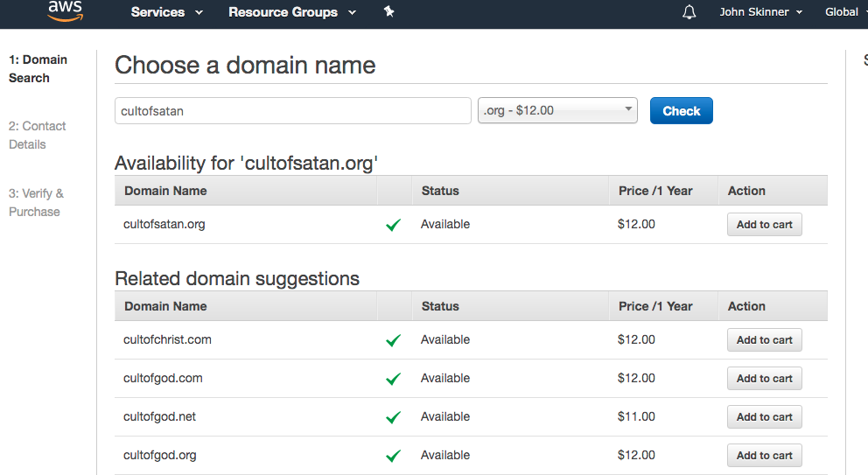Expand the Services menu
The height and width of the screenshot is (475, 868).
tap(166, 12)
